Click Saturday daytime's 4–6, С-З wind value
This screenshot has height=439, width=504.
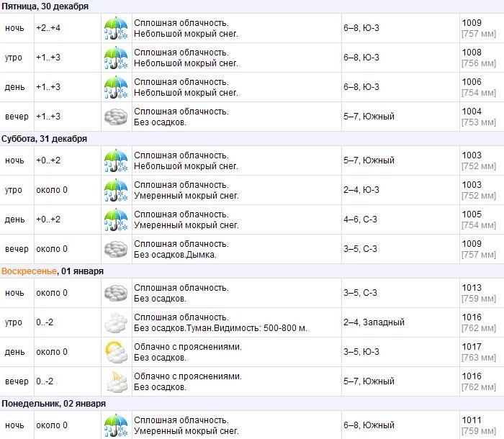tap(360, 219)
